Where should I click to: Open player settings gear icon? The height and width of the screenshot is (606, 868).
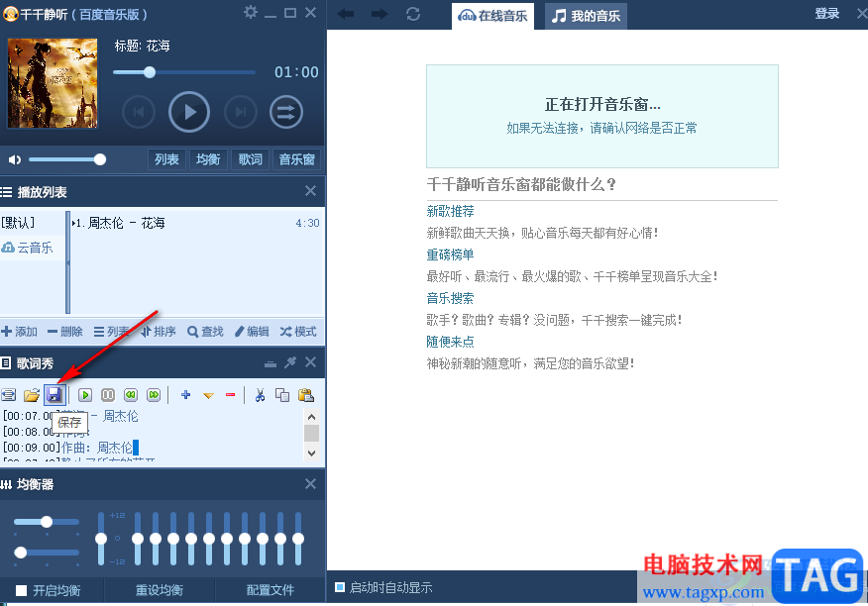pyautogui.click(x=251, y=12)
